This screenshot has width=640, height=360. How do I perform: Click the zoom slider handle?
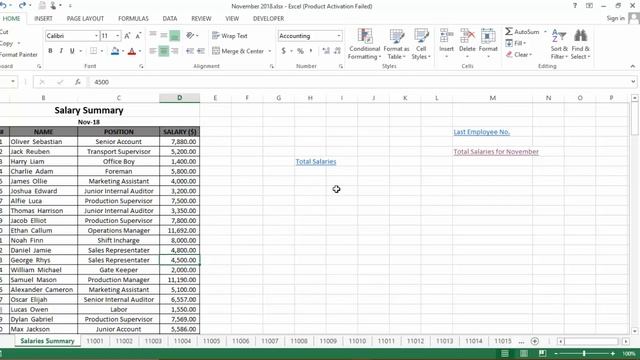(x=584, y=353)
